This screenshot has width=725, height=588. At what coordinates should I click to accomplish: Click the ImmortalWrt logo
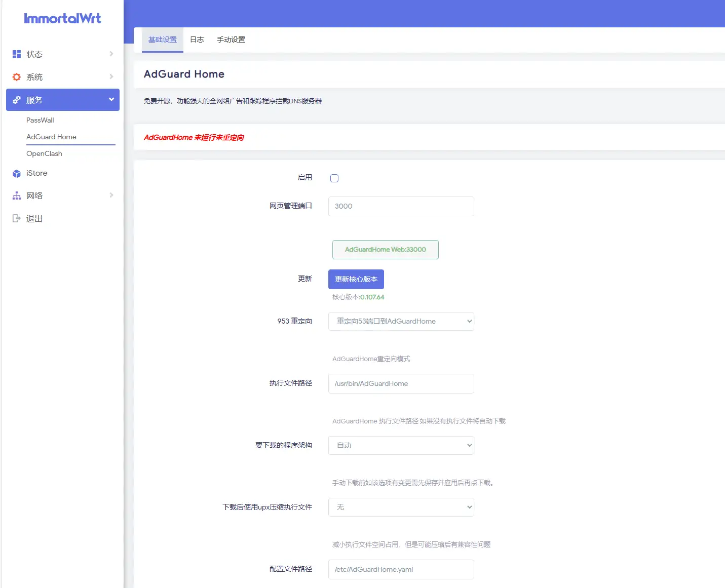point(62,19)
